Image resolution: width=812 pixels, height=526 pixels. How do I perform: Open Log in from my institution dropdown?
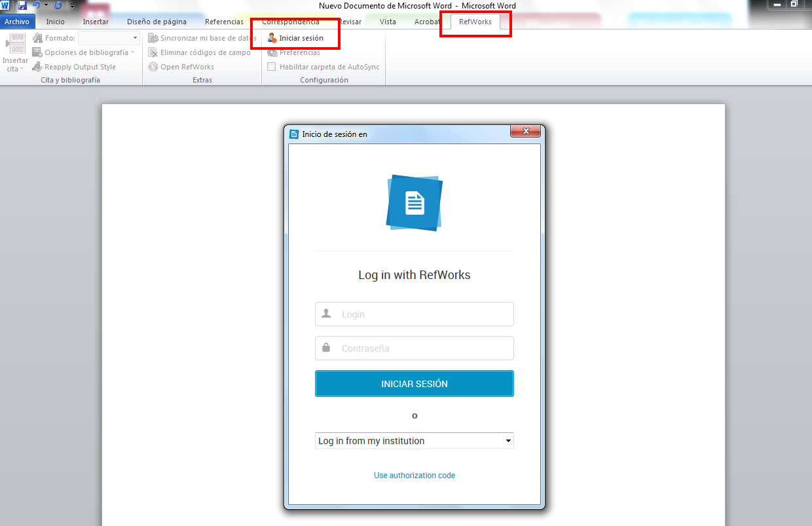tap(415, 441)
